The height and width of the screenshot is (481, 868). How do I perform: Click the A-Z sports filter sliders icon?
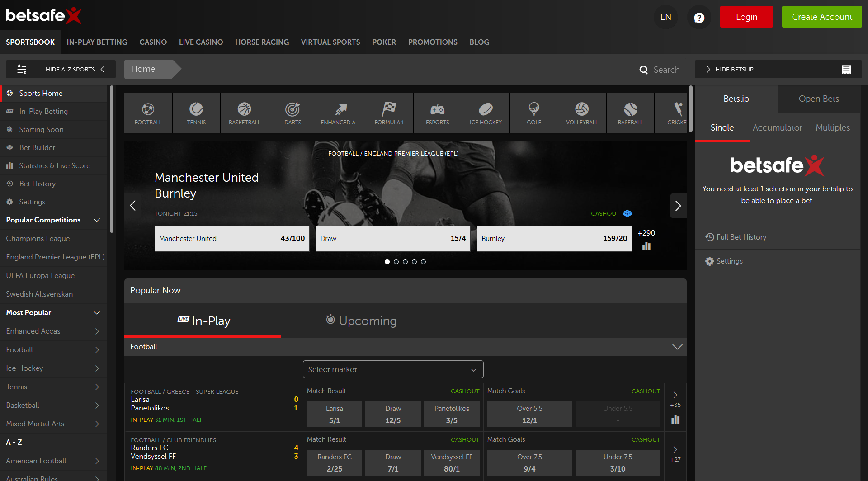pyautogui.click(x=22, y=69)
